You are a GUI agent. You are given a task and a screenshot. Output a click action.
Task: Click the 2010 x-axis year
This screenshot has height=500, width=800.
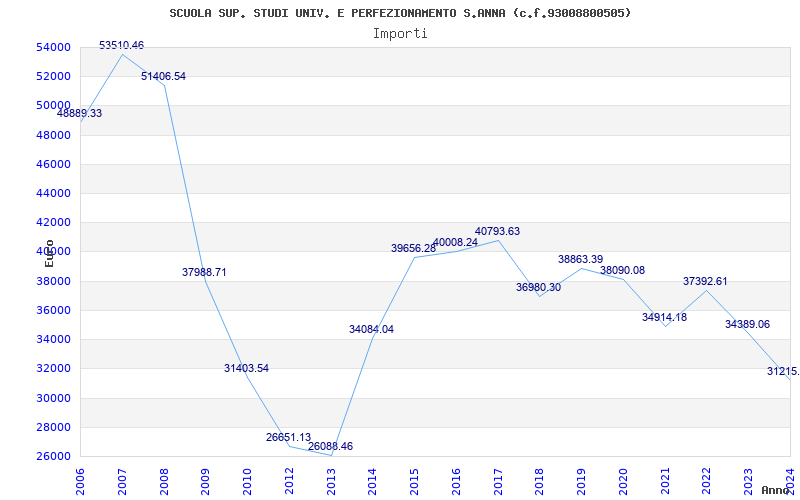click(247, 482)
